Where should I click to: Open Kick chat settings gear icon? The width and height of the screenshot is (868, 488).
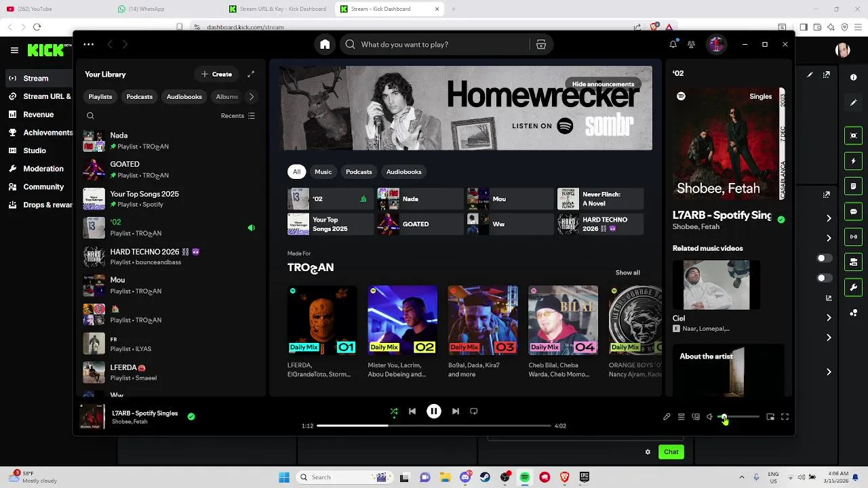[648, 452]
